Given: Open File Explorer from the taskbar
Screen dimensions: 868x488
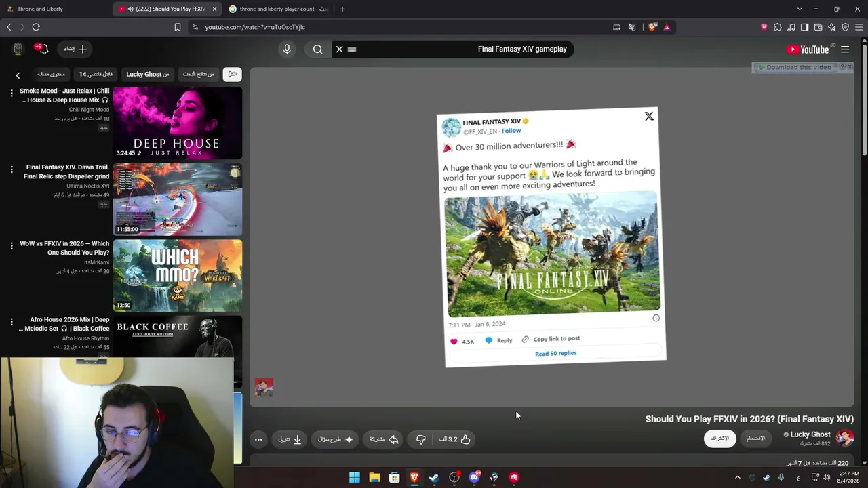Looking at the screenshot, I should tap(374, 477).
